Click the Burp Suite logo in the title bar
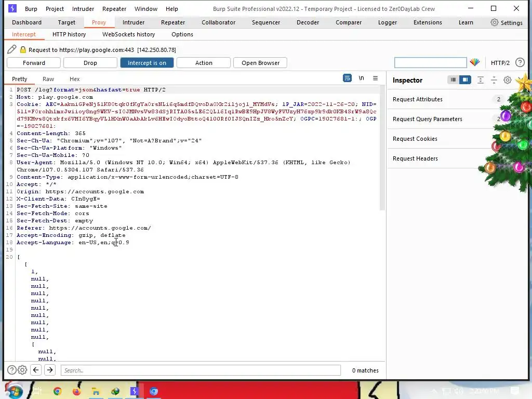532x399 pixels. pos(12,8)
